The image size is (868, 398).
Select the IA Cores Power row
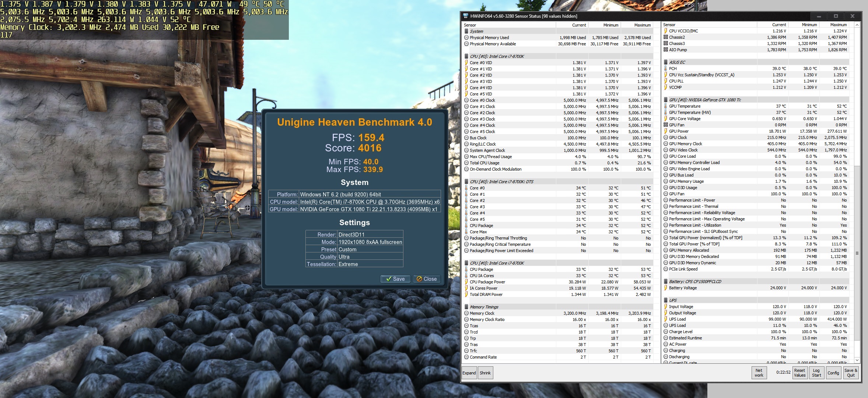[557, 288]
